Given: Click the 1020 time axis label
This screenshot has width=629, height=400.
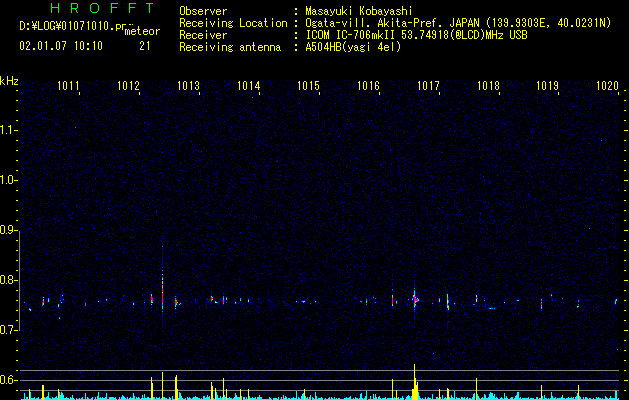Looking at the screenshot, I should click(x=607, y=85).
